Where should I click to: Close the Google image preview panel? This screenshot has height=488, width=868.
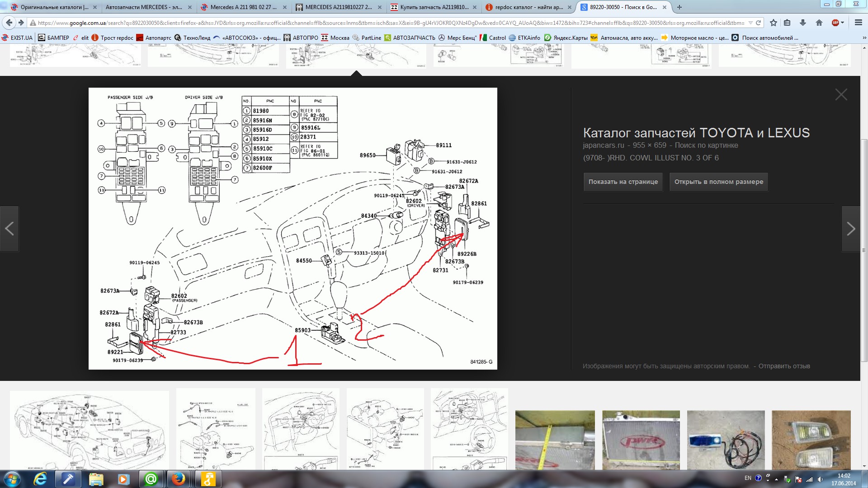[x=841, y=94]
